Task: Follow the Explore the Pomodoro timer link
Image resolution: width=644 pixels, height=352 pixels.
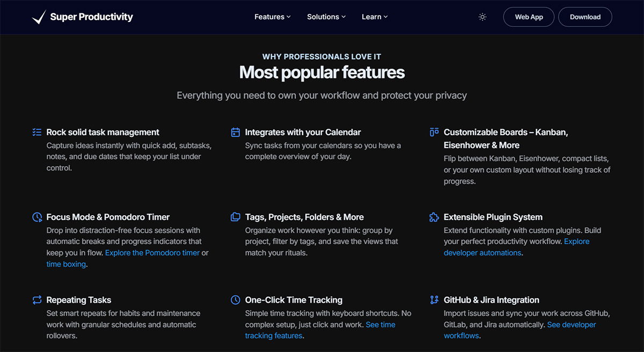Action: 152,253
